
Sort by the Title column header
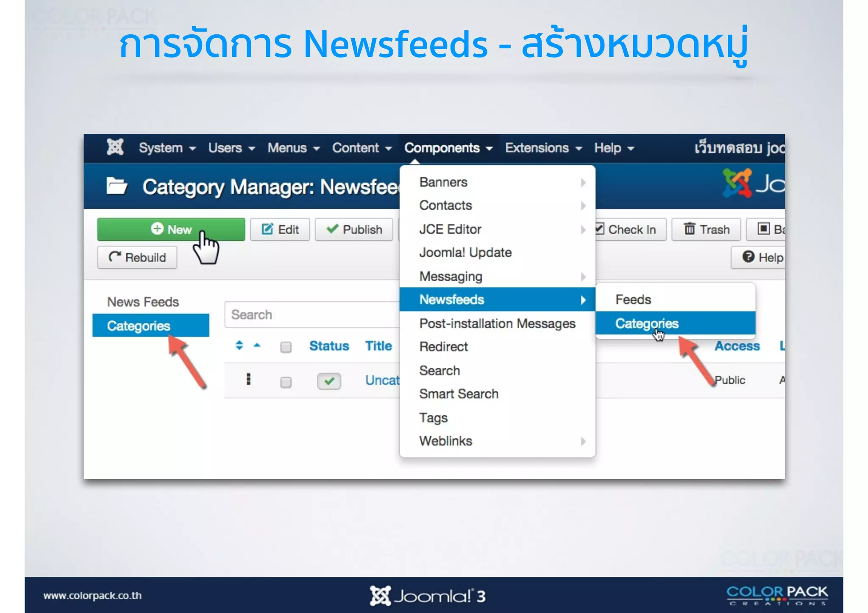pyautogui.click(x=378, y=346)
